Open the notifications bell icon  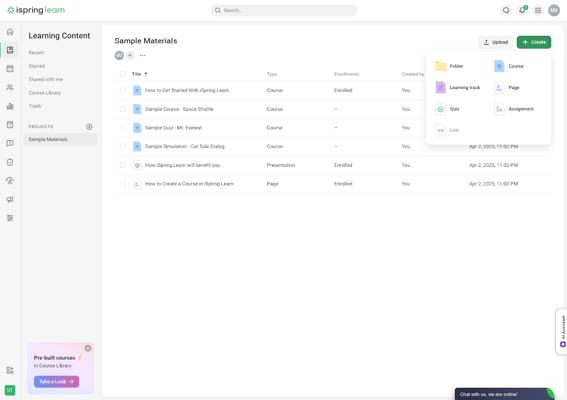[x=522, y=10]
